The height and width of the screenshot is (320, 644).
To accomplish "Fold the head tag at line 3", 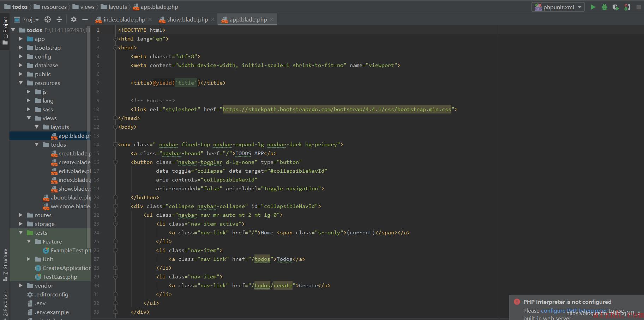I will [115, 48].
